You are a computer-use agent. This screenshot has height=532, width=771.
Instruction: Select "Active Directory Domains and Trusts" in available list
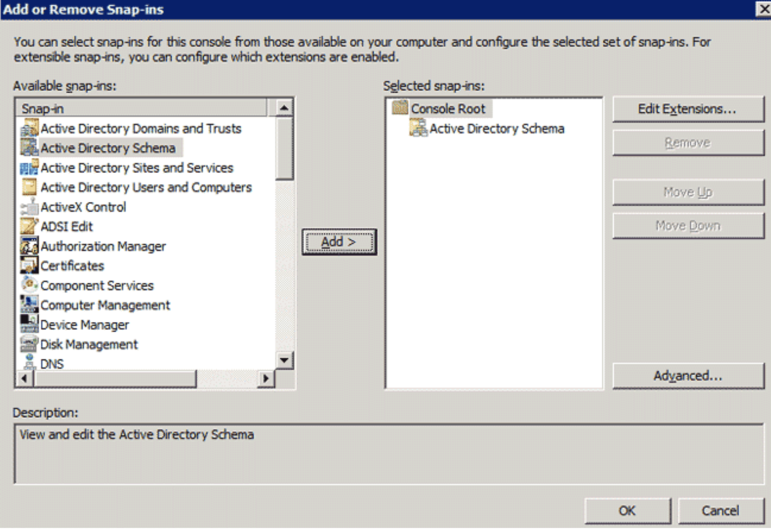141,128
